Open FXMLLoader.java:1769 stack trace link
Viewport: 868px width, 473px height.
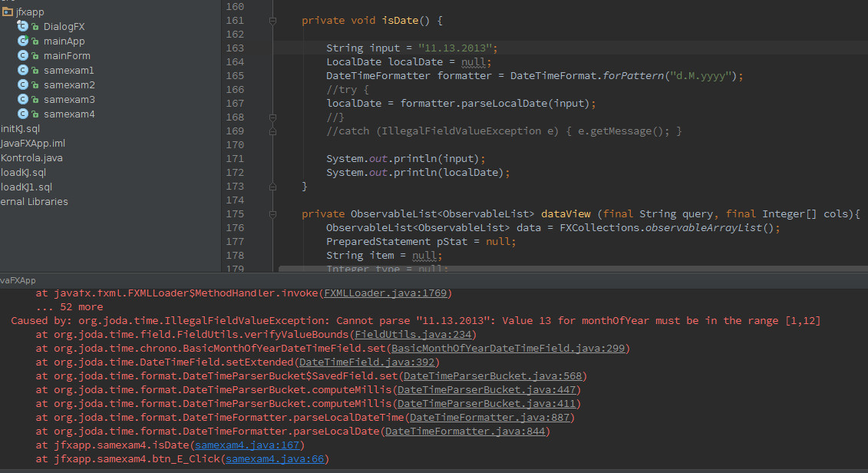point(385,293)
